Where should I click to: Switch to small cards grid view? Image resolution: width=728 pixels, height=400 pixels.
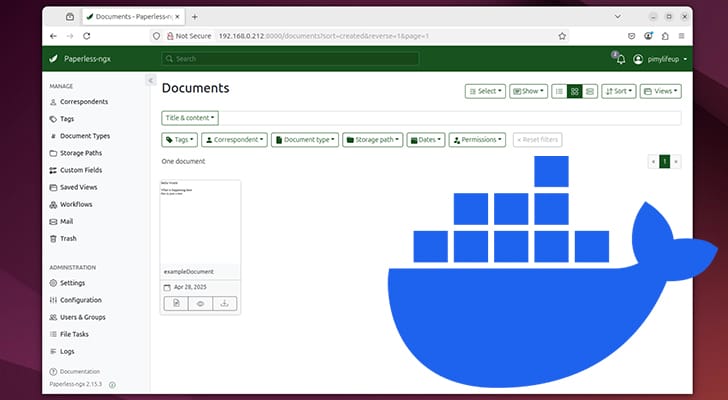574,91
